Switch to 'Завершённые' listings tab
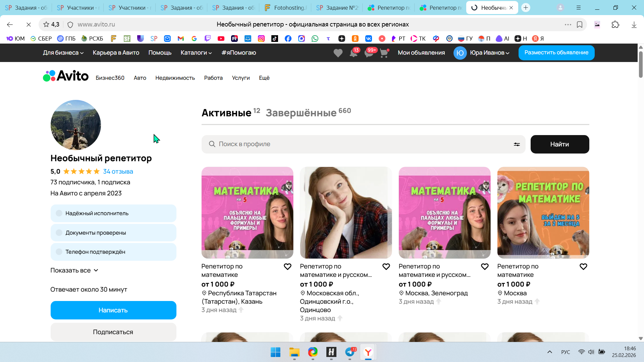The width and height of the screenshot is (644, 362). (x=301, y=113)
